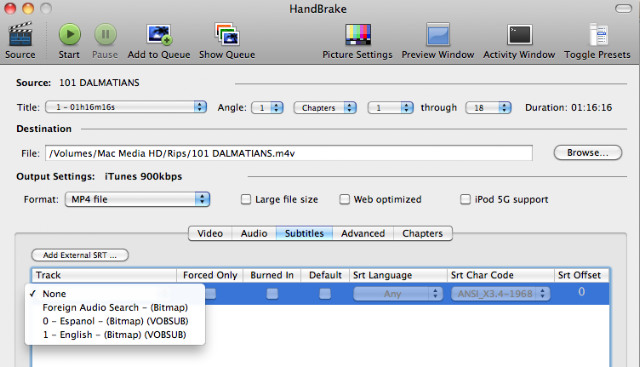Screen dimensions: 640x367
Task: Choose Foreign Audio Search - (Bitmap)
Action: tap(115, 307)
